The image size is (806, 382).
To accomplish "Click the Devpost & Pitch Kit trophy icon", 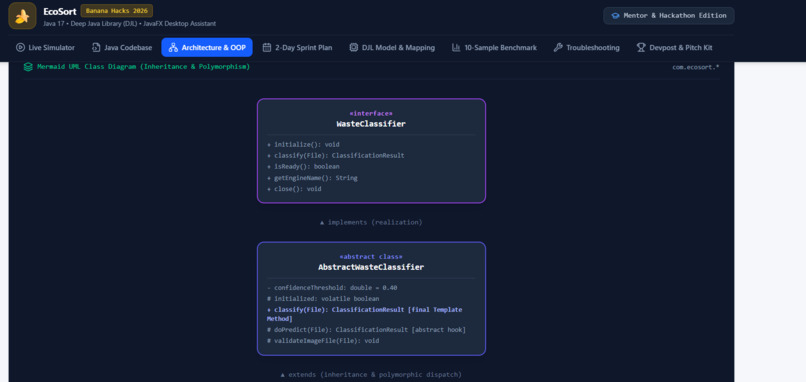I will (641, 47).
